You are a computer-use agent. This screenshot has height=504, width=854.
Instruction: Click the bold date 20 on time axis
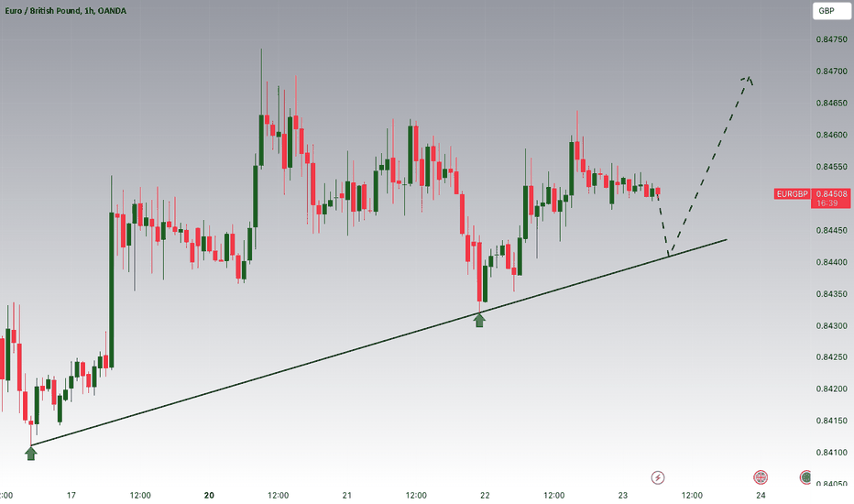coord(209,495)
